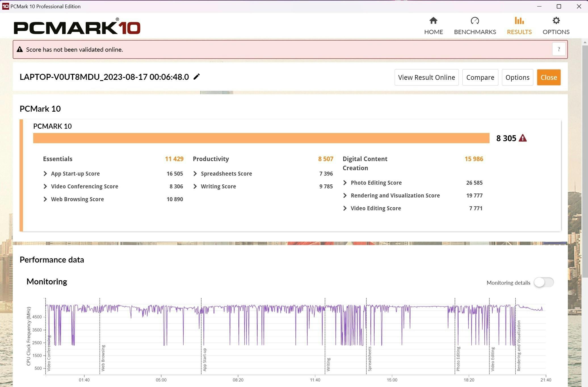Image resolution: width=588 pixels, height=387 pixels.
Task: Click the orange PCMark 10 score bar
Action: (x=261, y=138)
